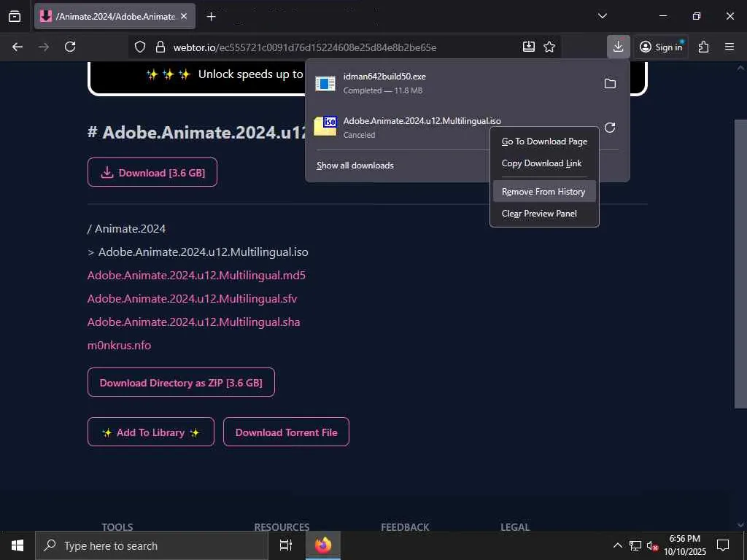Toggle the Downloads toolbar button
Viewport: 747px width, 560px height.
619,47
